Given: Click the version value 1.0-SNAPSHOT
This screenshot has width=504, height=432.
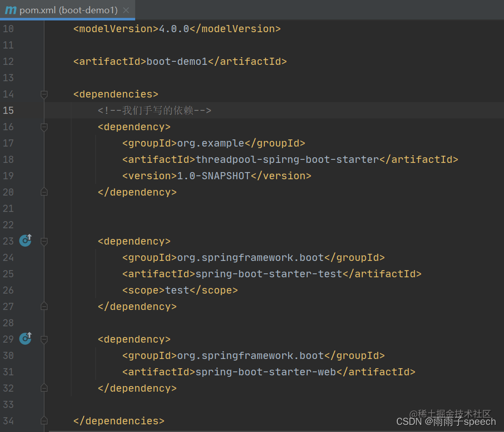Looking at the screenshot, I should tap(214, 176).
